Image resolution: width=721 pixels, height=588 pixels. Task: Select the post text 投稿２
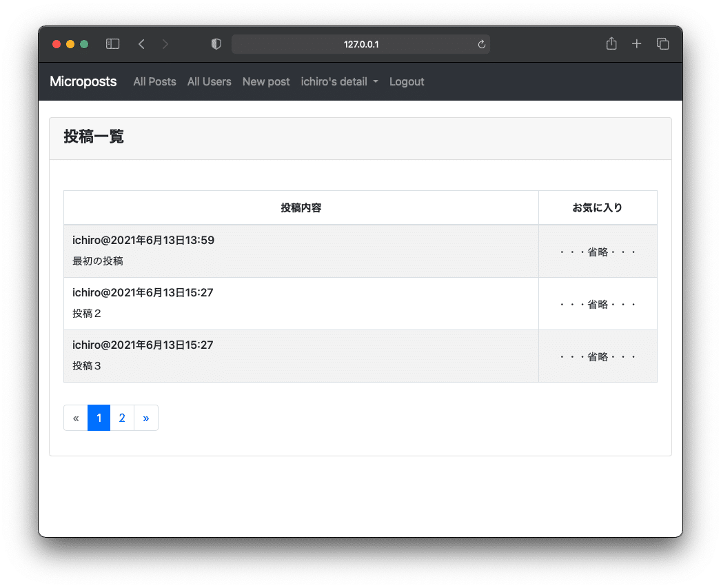(x=87, y=314)
